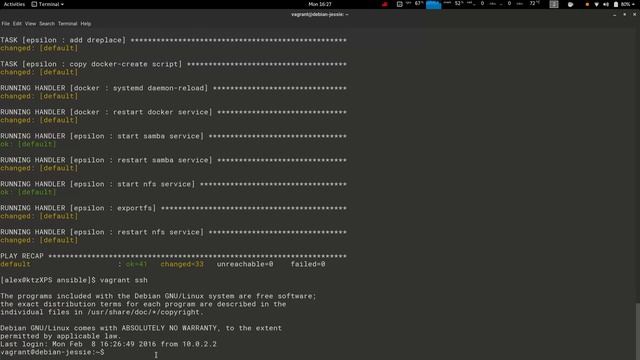Click 'systemd daemon-reload' handler line
The width and height of the screenshot is (640, 360).
click(173, 88)
